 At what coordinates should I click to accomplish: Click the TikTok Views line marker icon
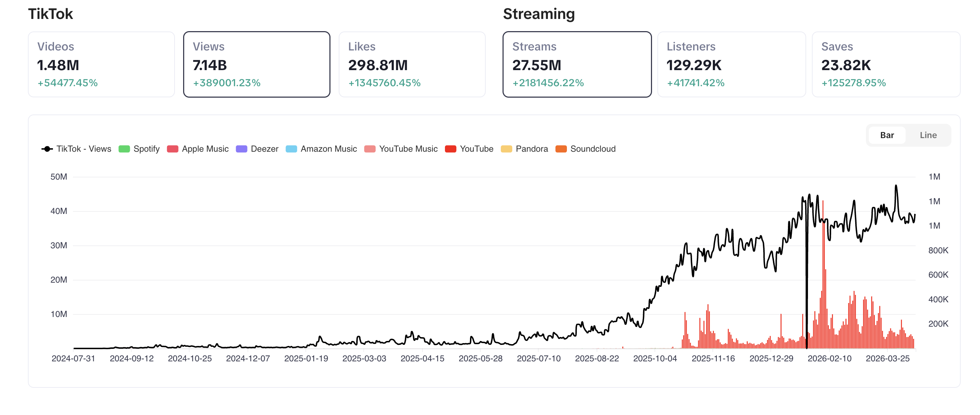47,149
